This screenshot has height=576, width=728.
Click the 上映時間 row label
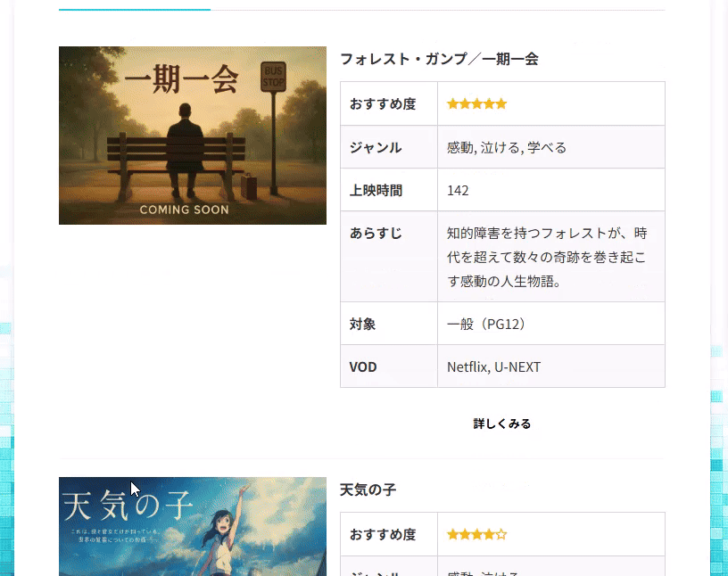coord(376,190)
